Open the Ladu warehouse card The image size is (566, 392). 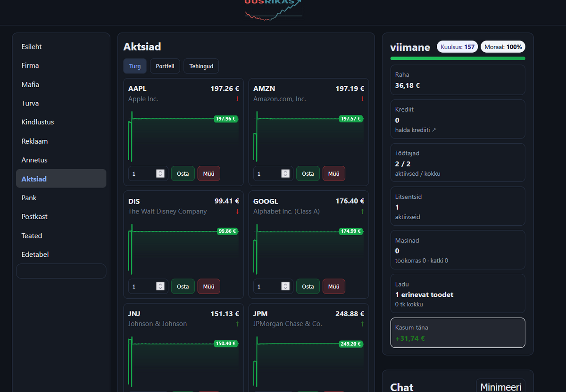pyautogui.click(x=458, y=294)
